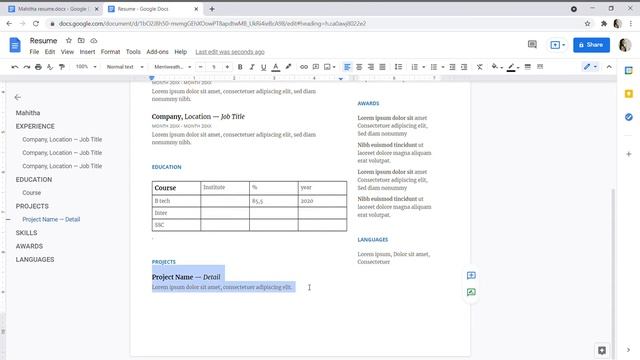Open the Edit menu

click(x=50, y=52)
